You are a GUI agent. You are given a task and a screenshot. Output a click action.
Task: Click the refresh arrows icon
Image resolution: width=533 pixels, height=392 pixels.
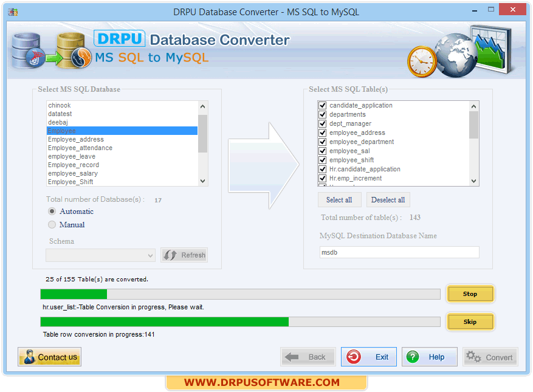pyautogui.click(x=170, y=255)
